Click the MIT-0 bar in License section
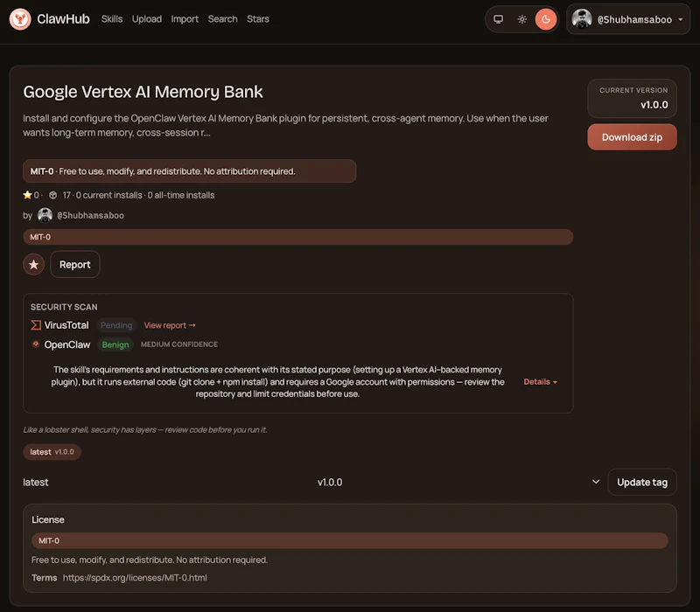 coord(349,540)
